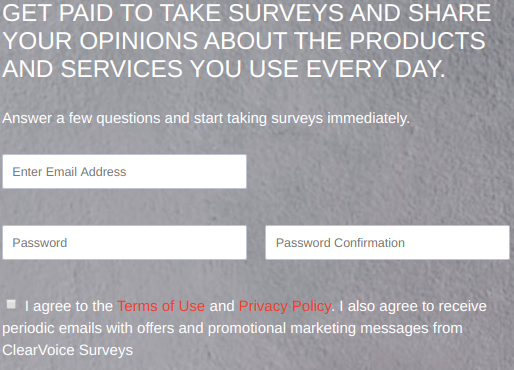
Task: Click the word 'EVERY DAY.' in heading
Action: (x=376, y=69)
